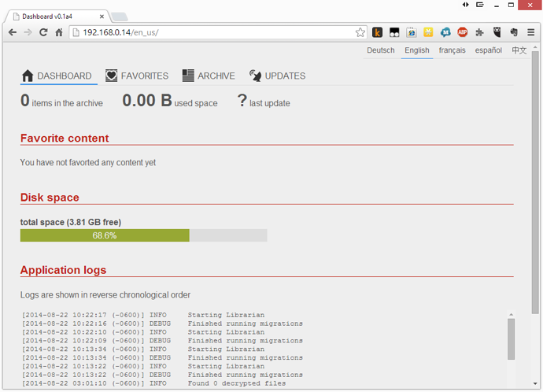Switch to the Archive tab
Screen dimensions: 543x392
click(x=209, y=76)
